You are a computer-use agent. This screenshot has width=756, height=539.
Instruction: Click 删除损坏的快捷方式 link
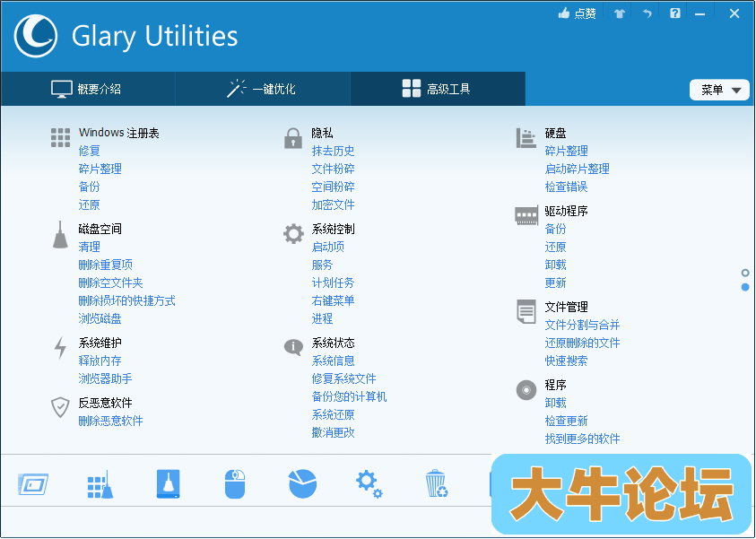point(126,300)
